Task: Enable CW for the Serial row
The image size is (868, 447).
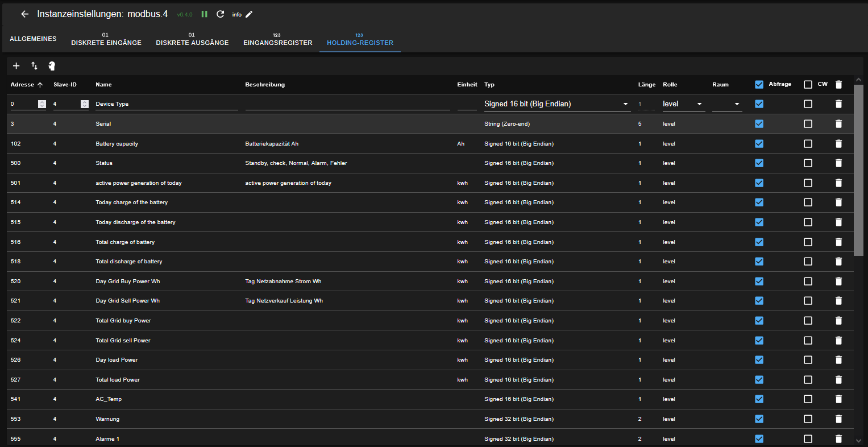Action: (808, 124)
